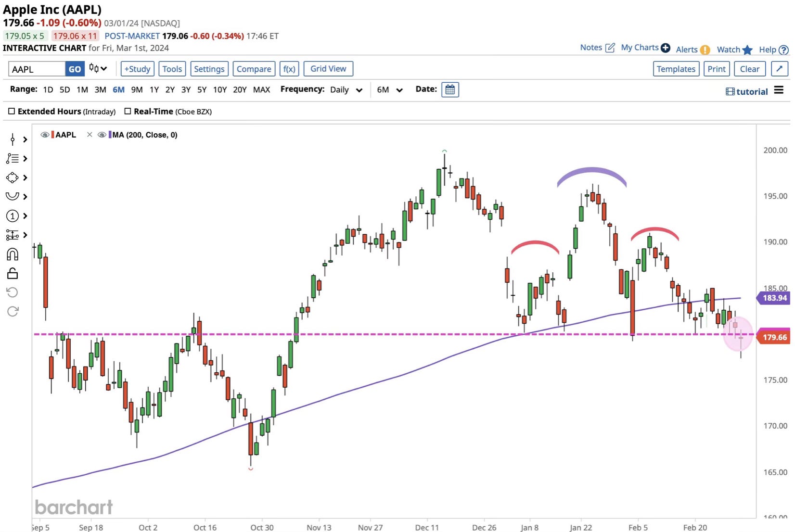Select the MAX range
The height and width of the screenshot is (532, 795).
(261, 89)
